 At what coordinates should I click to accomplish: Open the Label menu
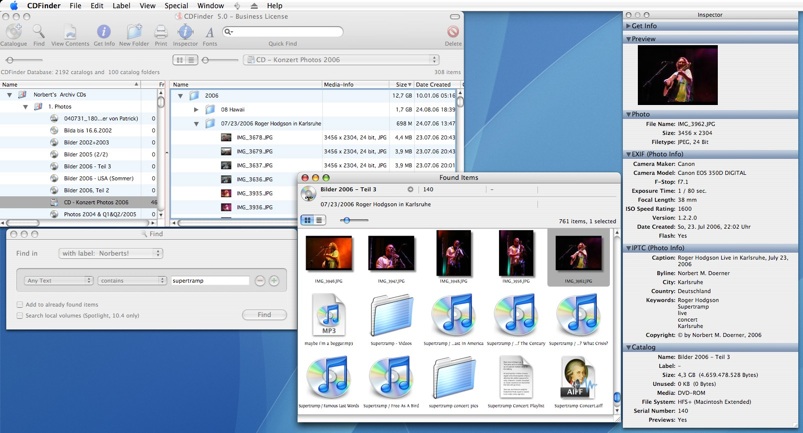point(121,6)
